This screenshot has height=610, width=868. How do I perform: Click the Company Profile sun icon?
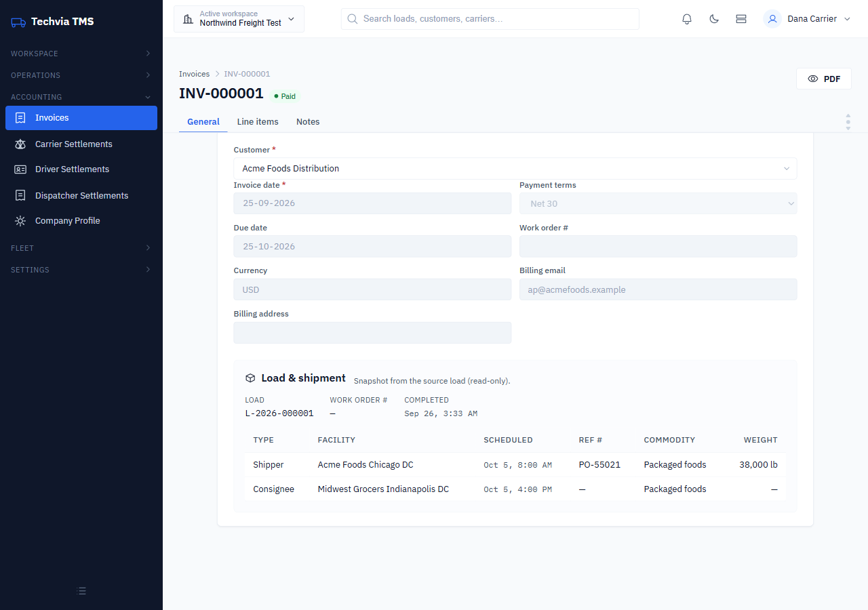pos(20,221)
